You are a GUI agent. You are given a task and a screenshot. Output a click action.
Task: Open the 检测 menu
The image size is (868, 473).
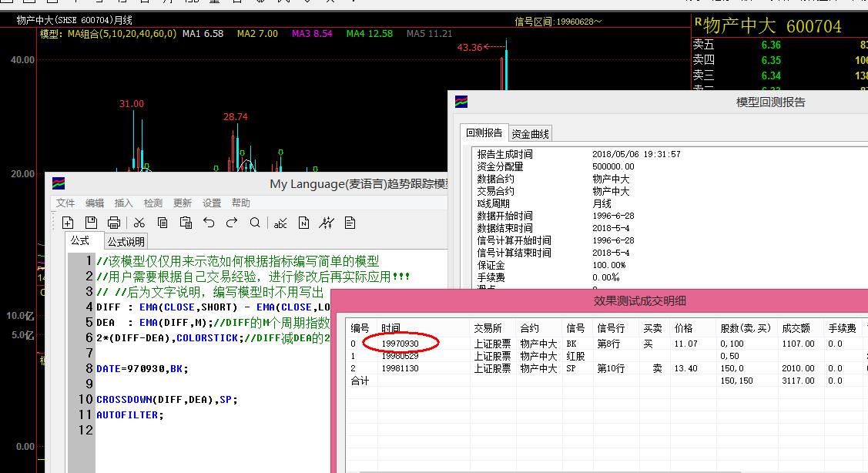(x=153, y=203)
